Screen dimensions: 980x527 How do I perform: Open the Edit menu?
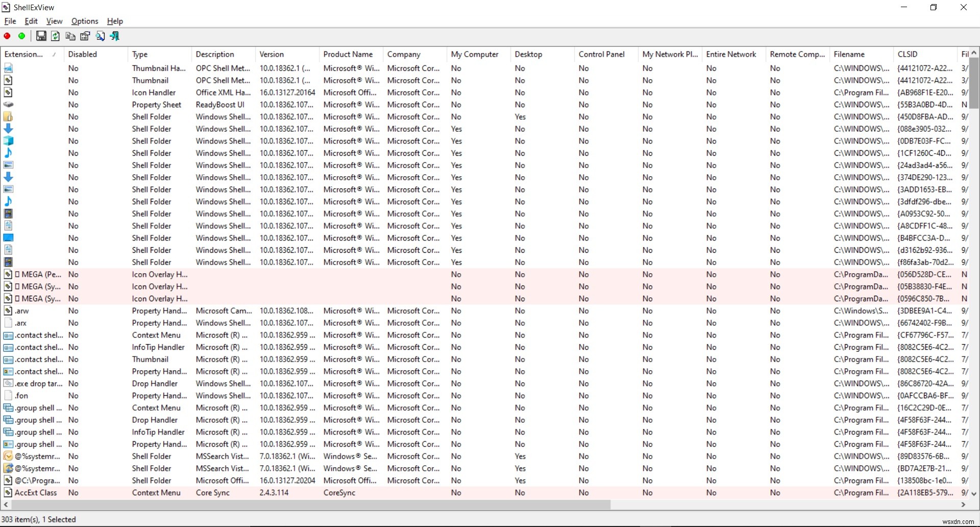click(31, 21)
